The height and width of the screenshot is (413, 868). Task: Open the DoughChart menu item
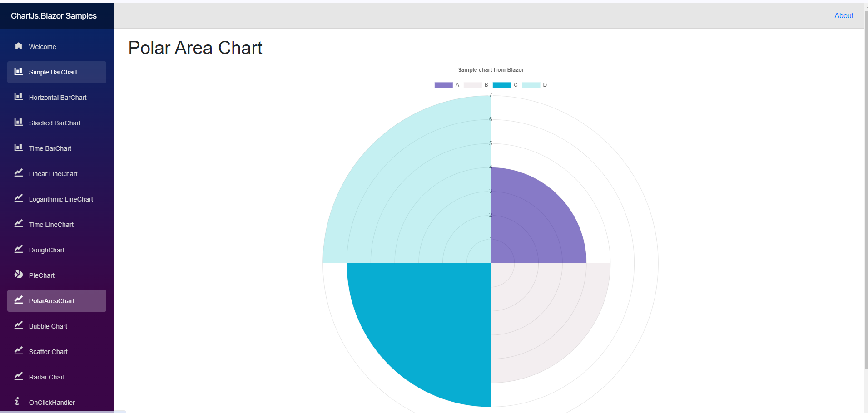coord(46,250)
